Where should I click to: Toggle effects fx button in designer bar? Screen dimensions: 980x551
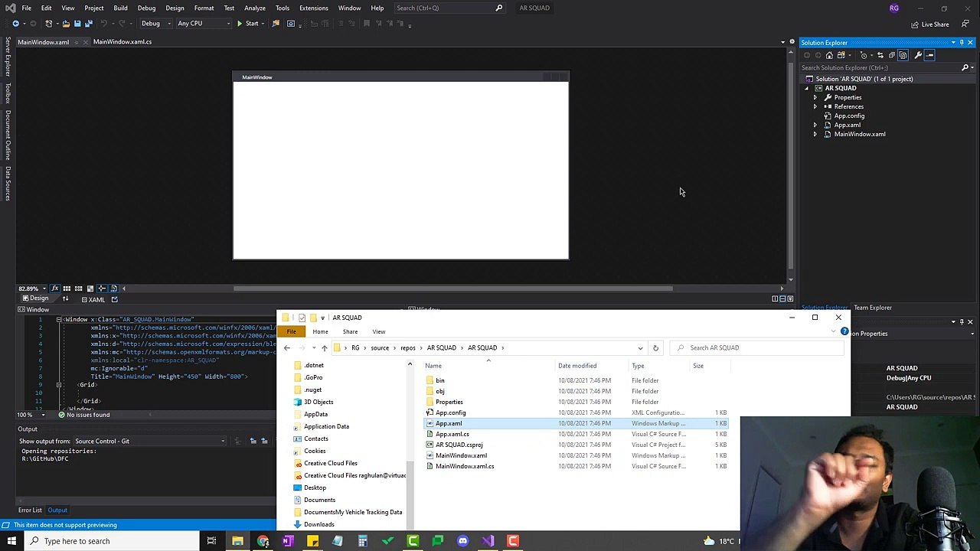coord(55,289)
